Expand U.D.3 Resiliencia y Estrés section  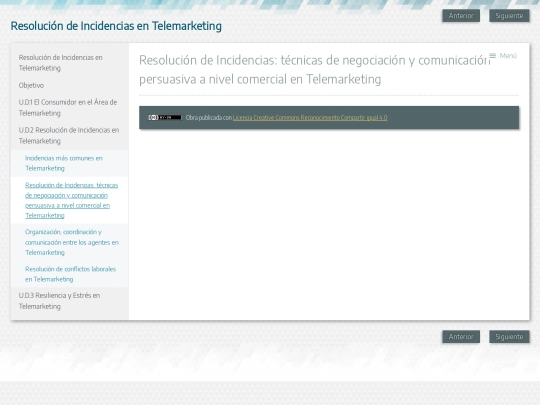pos(59,301)
